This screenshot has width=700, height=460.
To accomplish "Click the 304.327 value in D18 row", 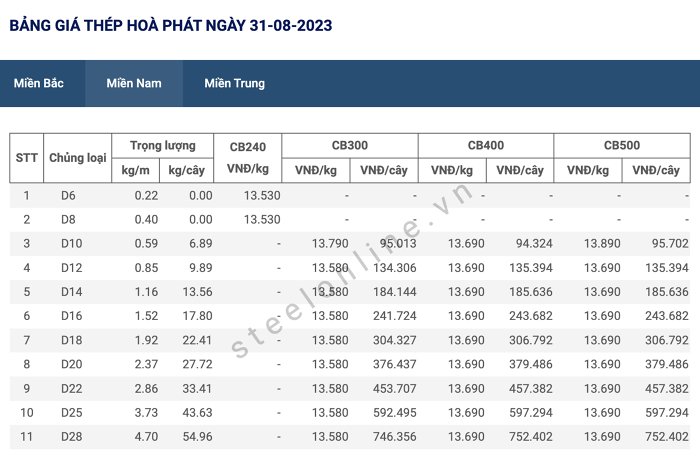I will point(395,340).
